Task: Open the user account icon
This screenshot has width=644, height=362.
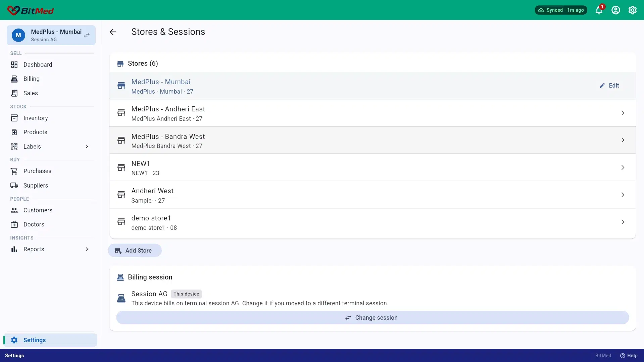Action: [616, 10]
